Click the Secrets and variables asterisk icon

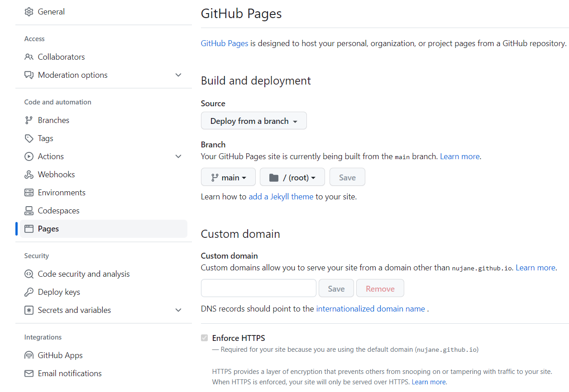click(29, 310)
